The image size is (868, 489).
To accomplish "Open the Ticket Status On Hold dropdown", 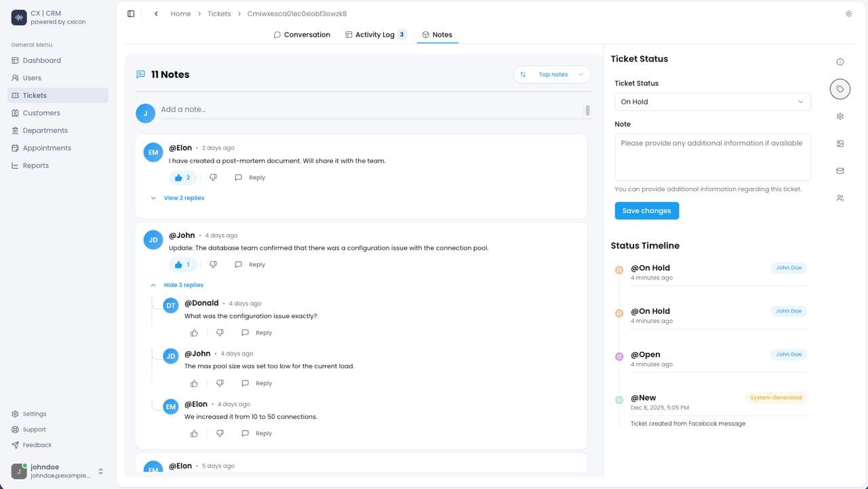I will coord(712,102).
